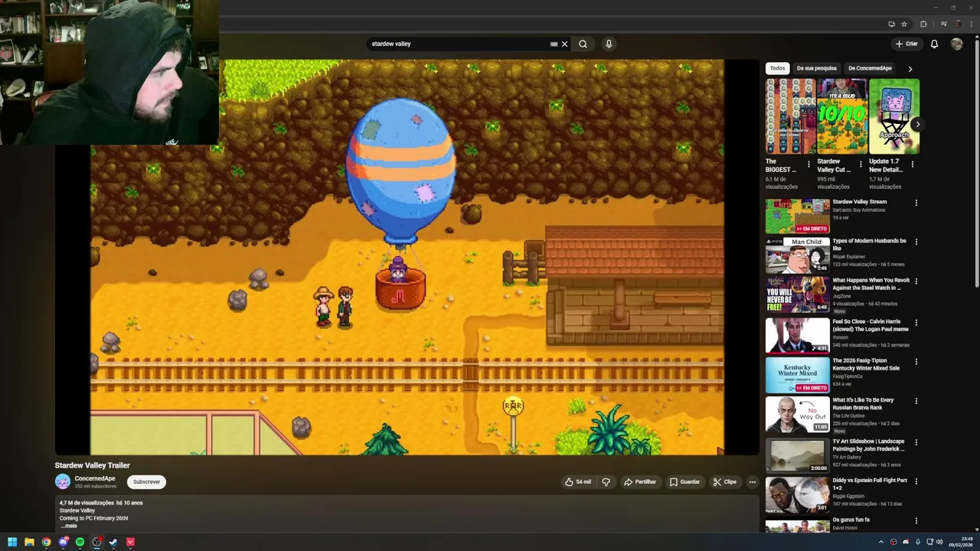Start voice search with microphone icon
Viewport: 980px width, 551px height.
click(x=609, y=44)
